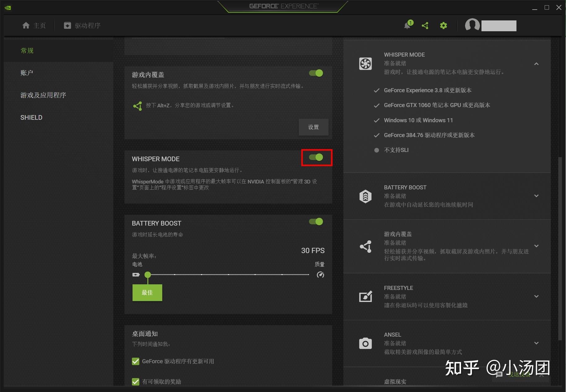Image resolution: width=566 pixels, height=392 pixels.
Task: Click the user profile avatar
Action: [472, 25]
